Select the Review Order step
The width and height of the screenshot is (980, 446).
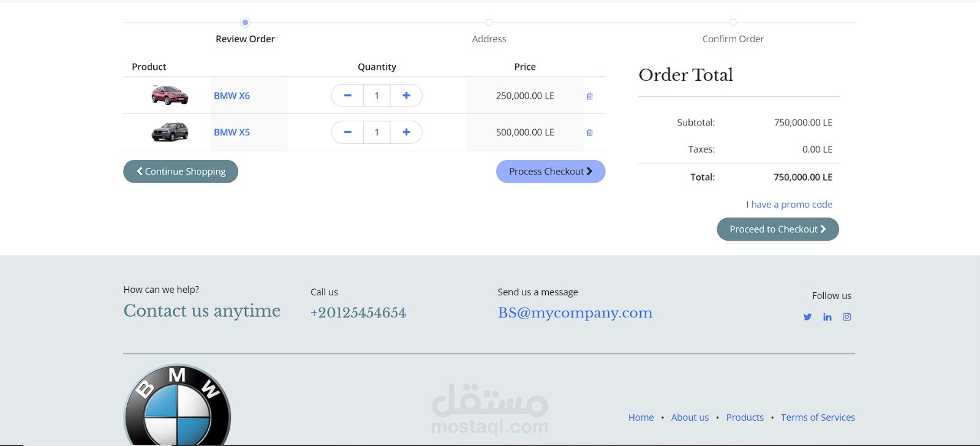[x=245, y=39]
